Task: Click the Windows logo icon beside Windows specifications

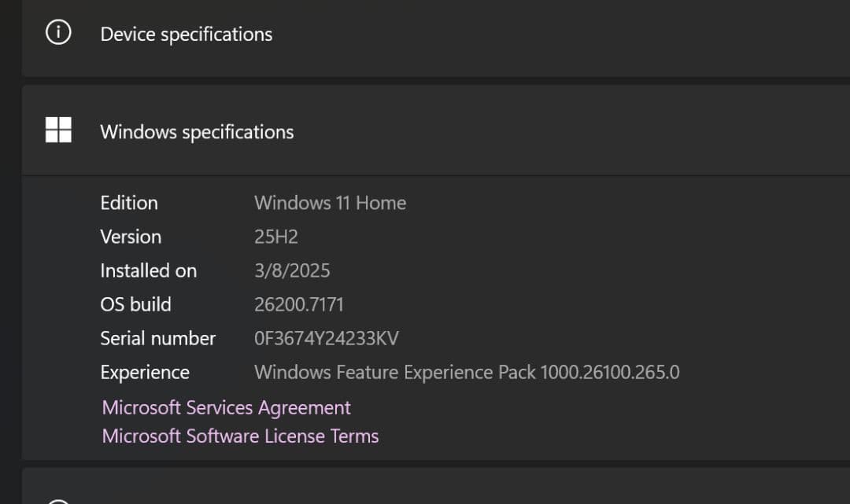Action: 58,131
